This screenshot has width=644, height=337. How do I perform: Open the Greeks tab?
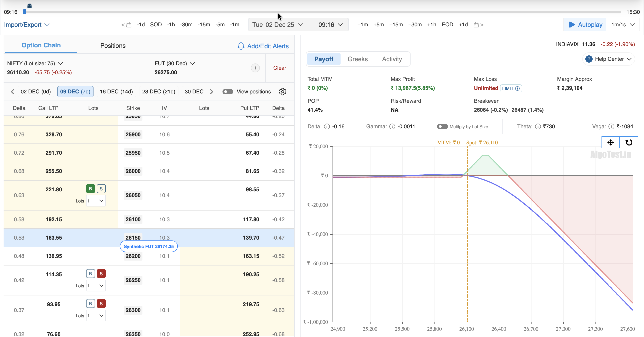[x=358, y=59]
